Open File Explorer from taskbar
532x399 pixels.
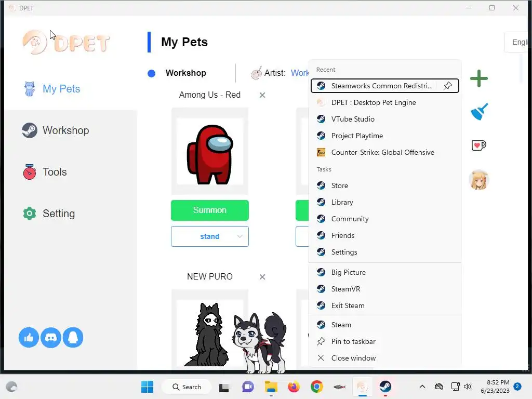(x=271, y=387)
